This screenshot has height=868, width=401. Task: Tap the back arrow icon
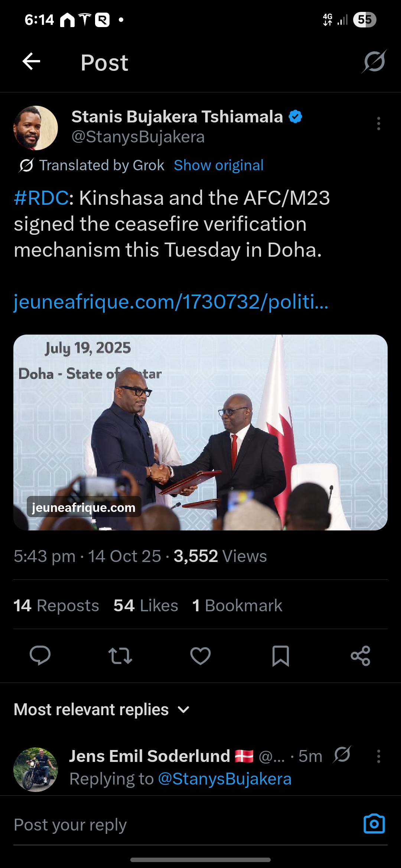pos(32,62)
